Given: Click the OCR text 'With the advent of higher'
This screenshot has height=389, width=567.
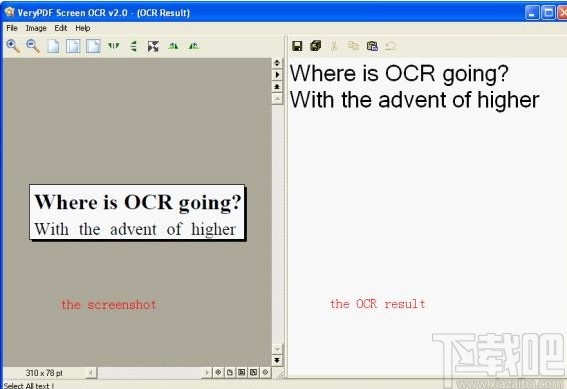Looking at the screenshot, I should pos(414,100).
